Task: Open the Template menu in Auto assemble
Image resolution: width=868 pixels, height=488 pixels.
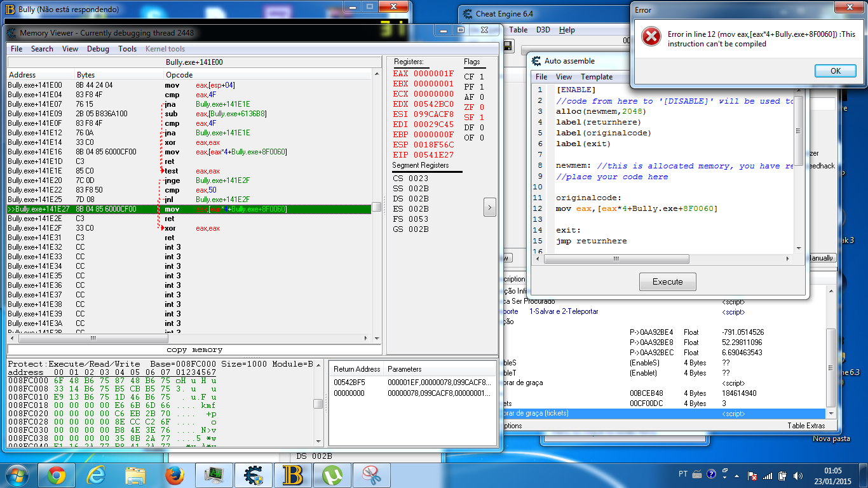Action: click(x=596, y=77)
